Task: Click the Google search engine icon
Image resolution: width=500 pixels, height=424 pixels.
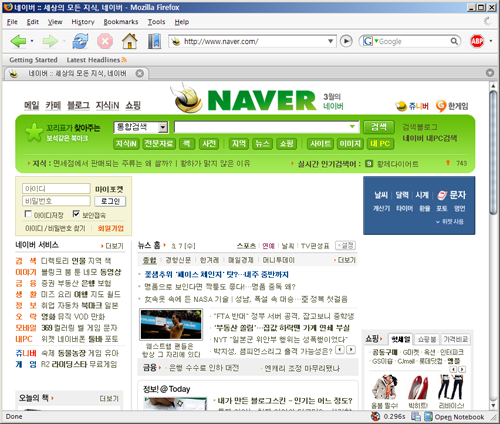Action: pos(368,41)
